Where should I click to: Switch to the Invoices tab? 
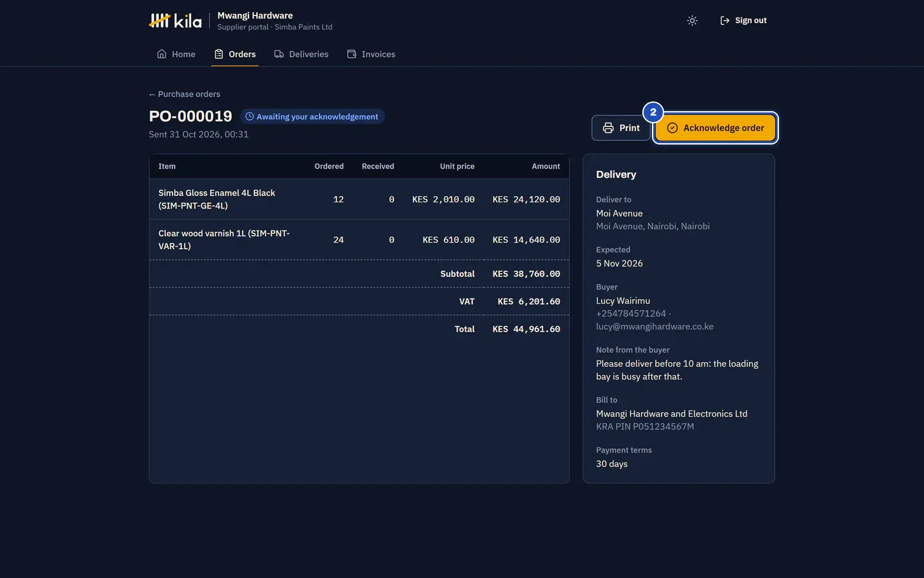pyautogui.click(x=371, y=54)
